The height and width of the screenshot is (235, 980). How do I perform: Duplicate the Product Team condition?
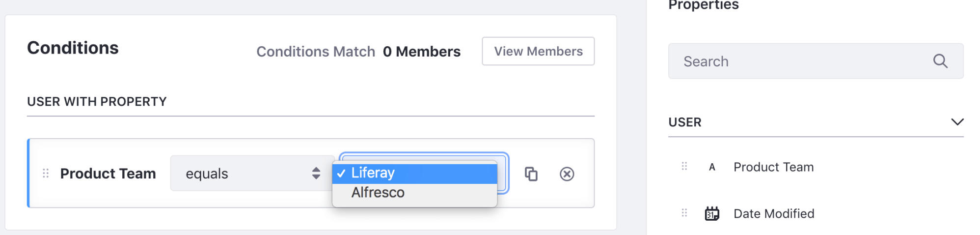pyautogui.click(x=531, y=174)
